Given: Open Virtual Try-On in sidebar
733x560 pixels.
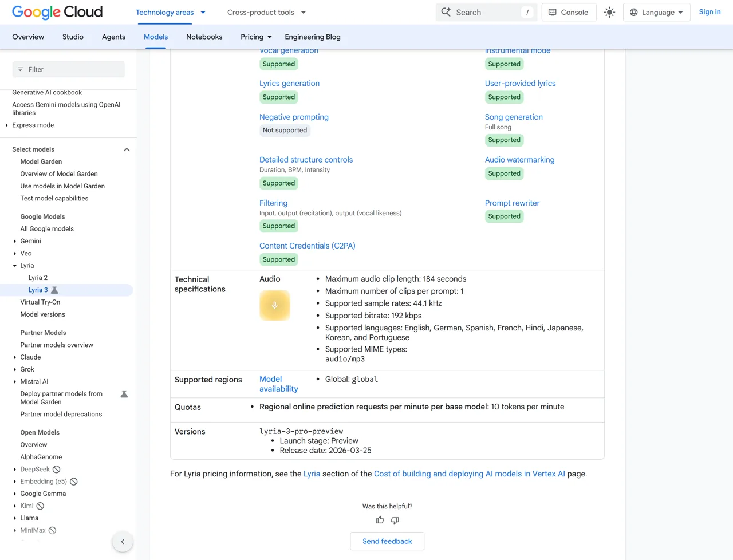Looking at the screenshot, I should 40,302.
